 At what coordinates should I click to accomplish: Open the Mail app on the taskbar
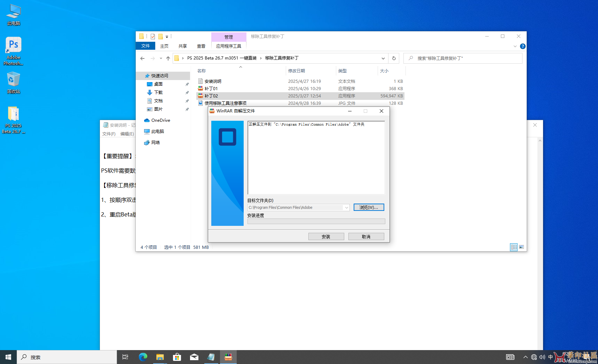194,357
